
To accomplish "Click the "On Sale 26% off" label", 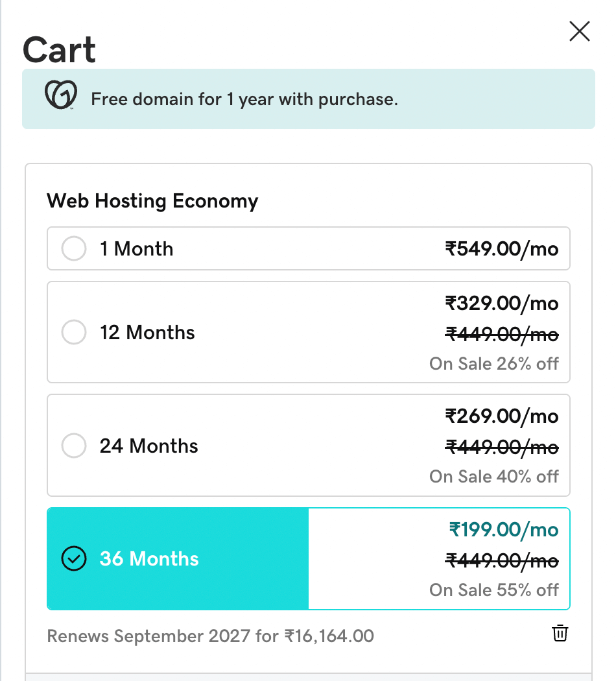I will [x=493, y=363].
